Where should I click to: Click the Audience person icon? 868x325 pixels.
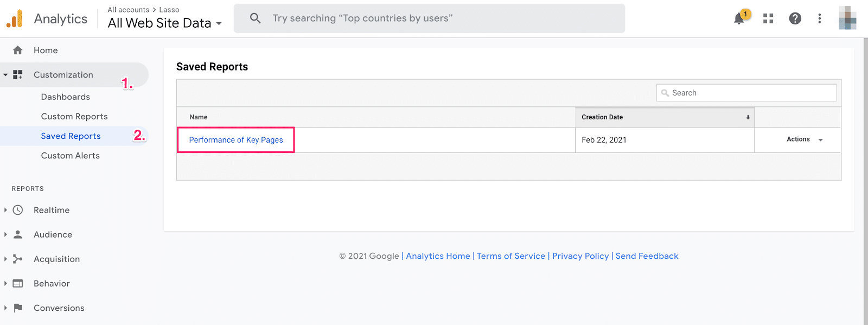(x=18, y=234)
